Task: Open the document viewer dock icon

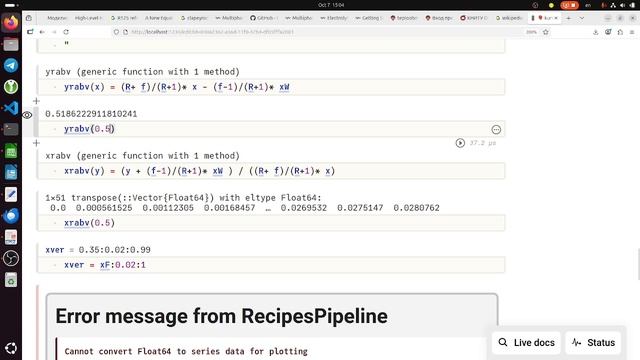Action: [11, 237]
